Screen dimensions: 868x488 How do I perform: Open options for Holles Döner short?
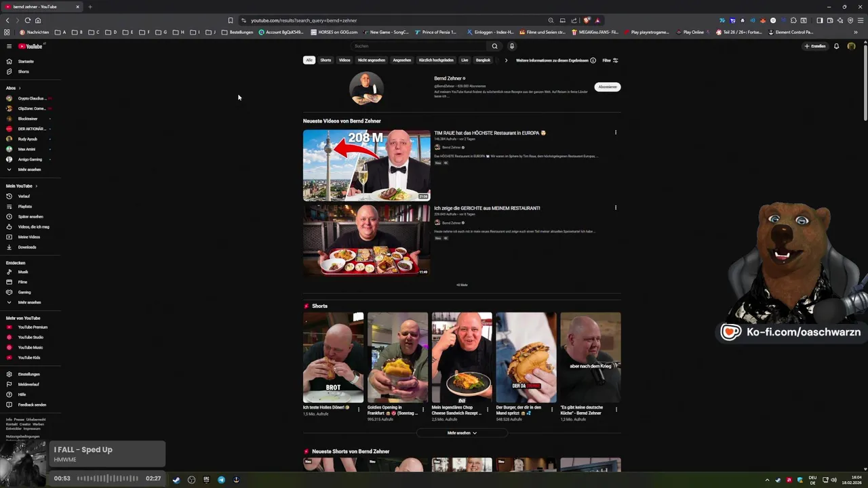pos(359,409)
